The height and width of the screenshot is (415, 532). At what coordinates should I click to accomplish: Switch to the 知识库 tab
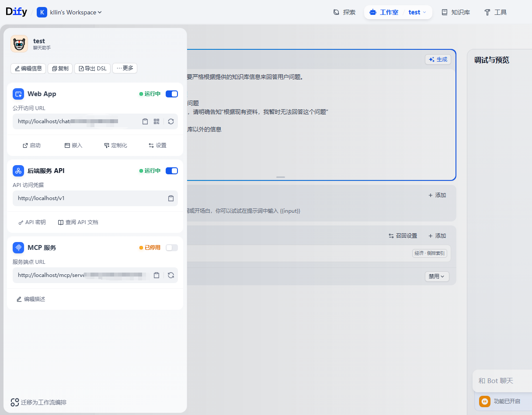click(x=456, y=12)
